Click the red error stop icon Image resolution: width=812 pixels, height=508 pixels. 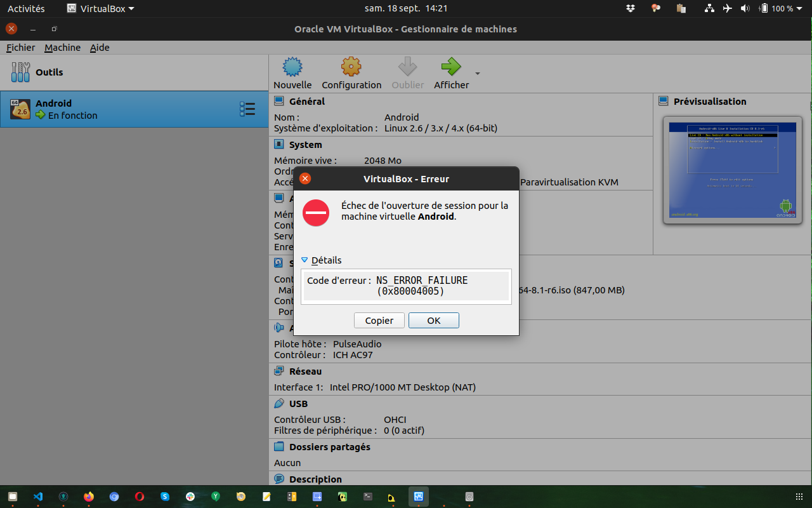(x=316, y=213)
